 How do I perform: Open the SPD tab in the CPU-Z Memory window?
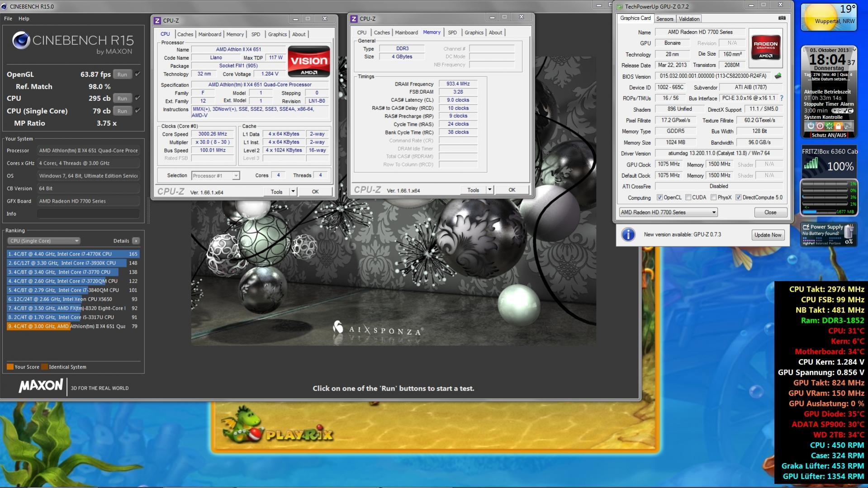[x=452, y=32]
